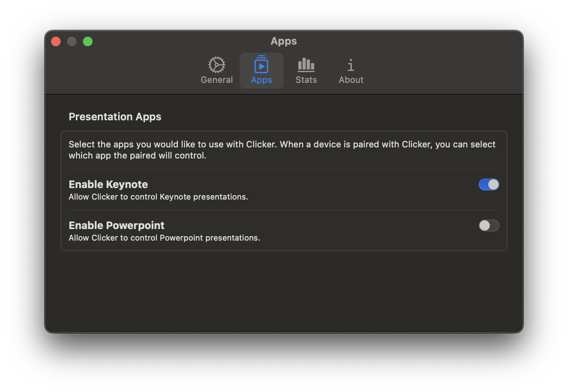The image size is (568, 392).
Task: Click the Apps window title
Action: 284,41
